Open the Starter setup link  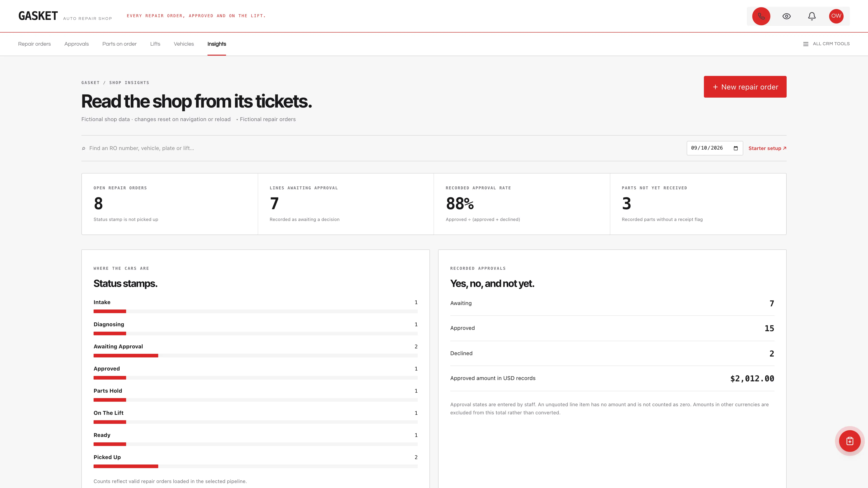tap(767, 148)
